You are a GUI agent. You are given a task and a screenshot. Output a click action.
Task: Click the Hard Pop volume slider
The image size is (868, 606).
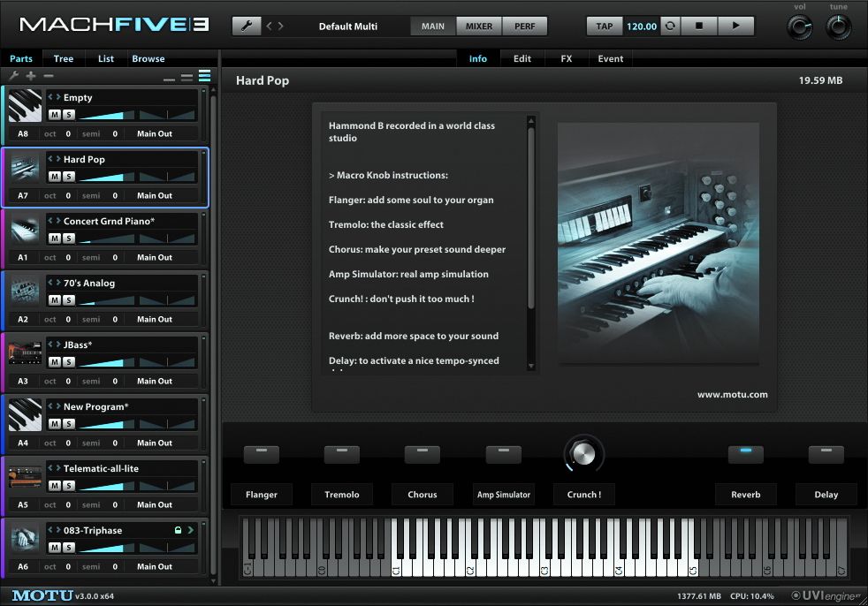pos(107,177)
